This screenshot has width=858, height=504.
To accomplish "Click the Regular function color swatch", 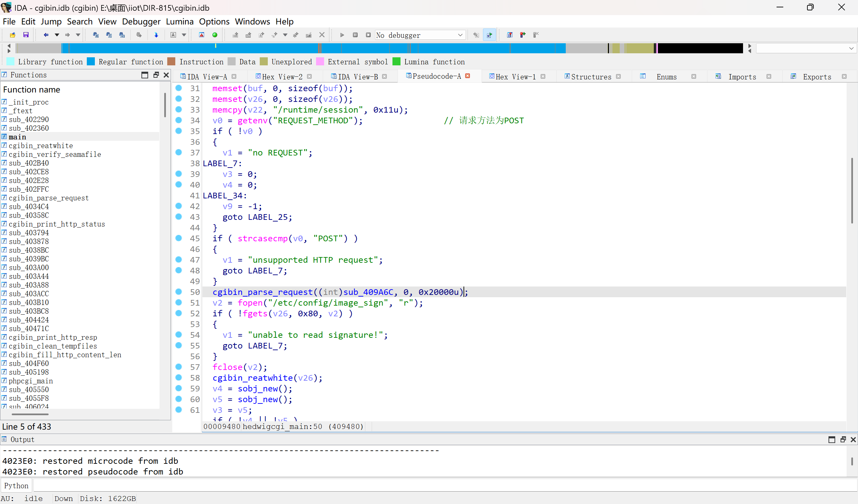I will (91, 62).
